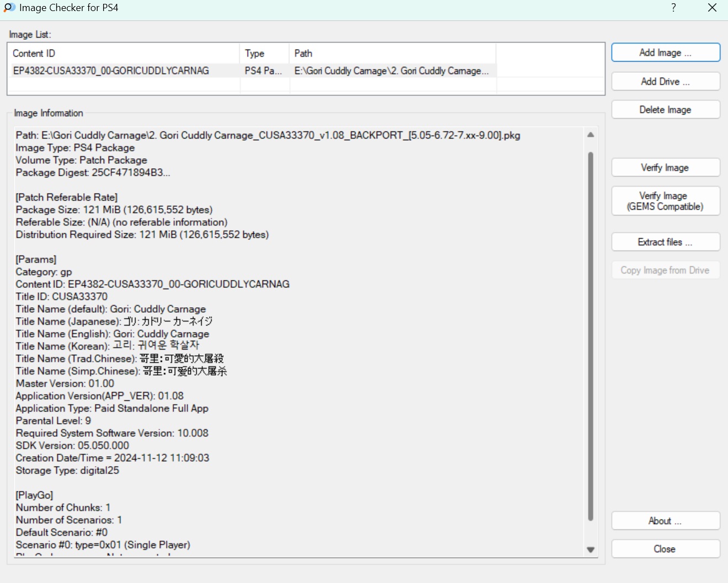Click the vertical scrollbar thumb in info panel
This screenshot has width=728, height=583.
pyautogui.click(x=591, y=336)
